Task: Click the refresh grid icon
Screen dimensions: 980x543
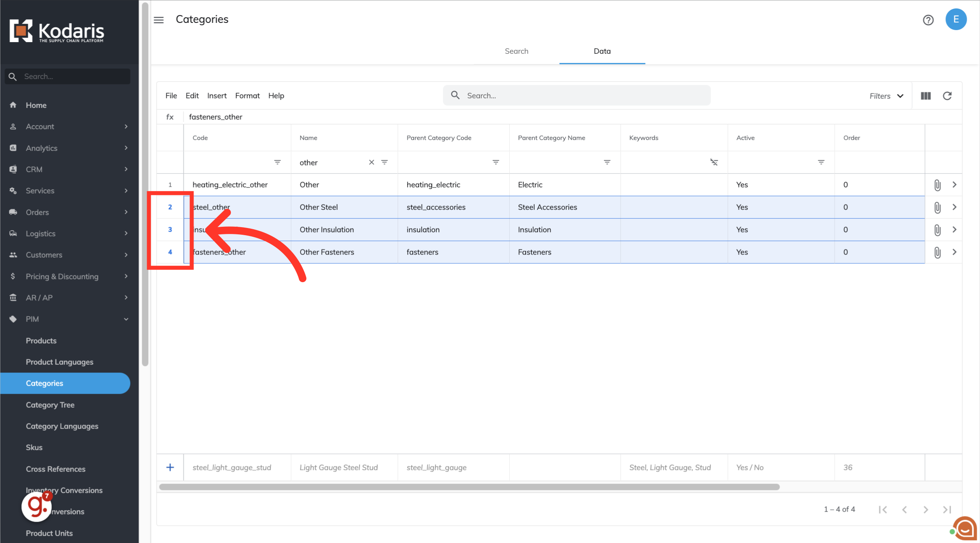Action: [x=947, y=96]
